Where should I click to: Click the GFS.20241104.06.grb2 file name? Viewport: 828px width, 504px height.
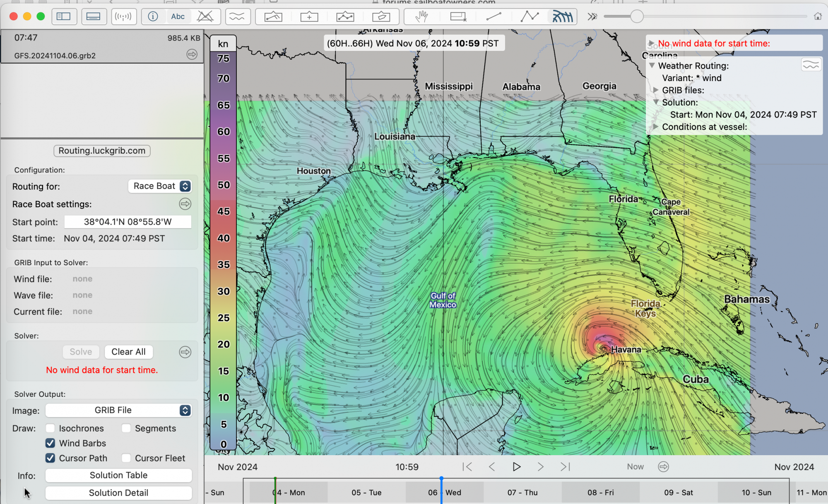click(x=55, y=55)
